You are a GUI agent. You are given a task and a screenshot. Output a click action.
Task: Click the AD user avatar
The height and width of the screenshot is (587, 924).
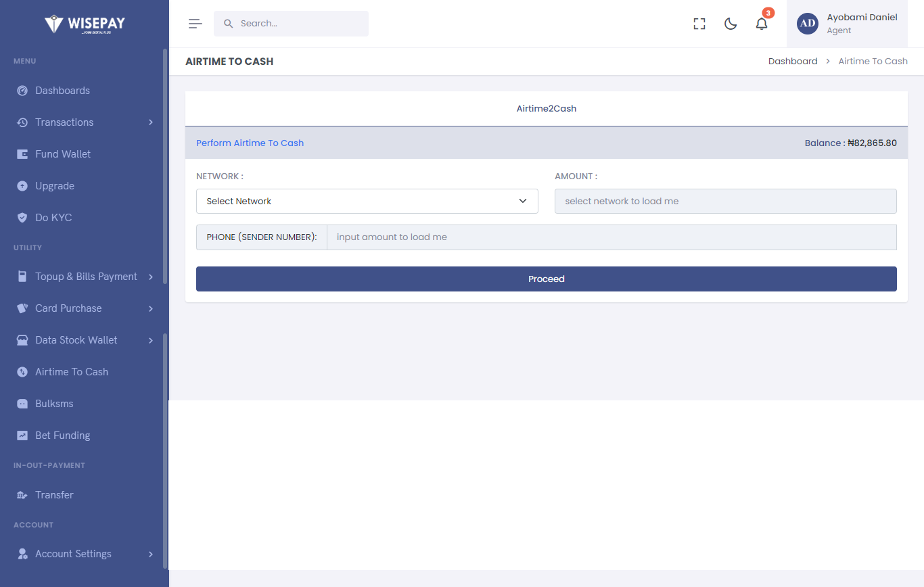(x=808, y=24)
